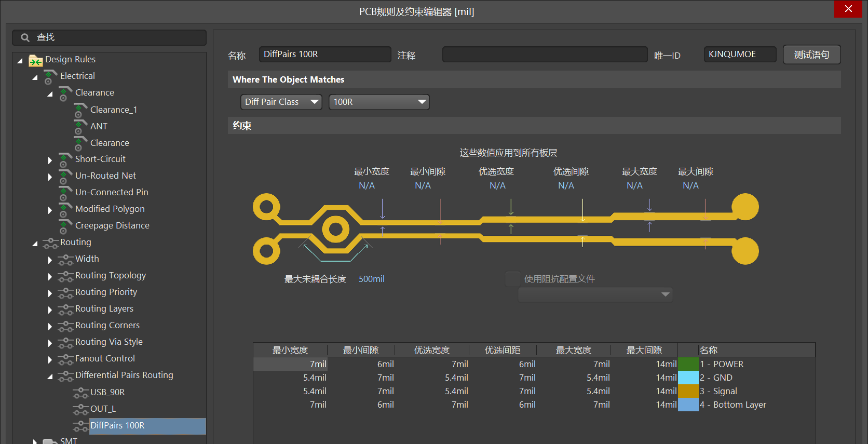Click the Routing category icon

click(x=50, y=243)
